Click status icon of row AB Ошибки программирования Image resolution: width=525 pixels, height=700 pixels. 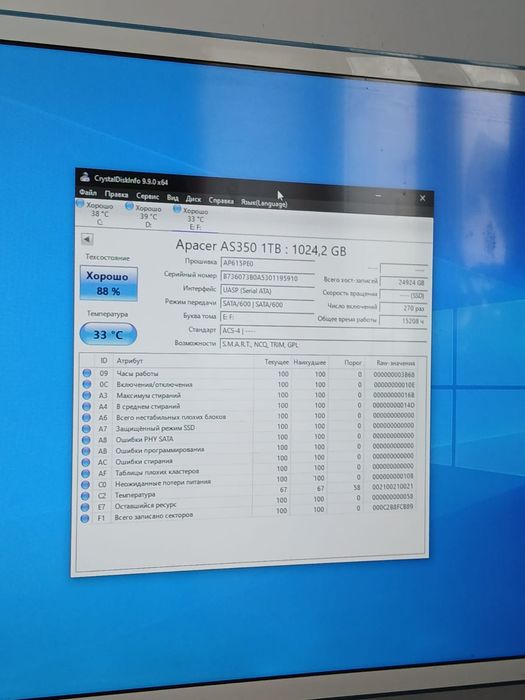(x=86, y=451)
